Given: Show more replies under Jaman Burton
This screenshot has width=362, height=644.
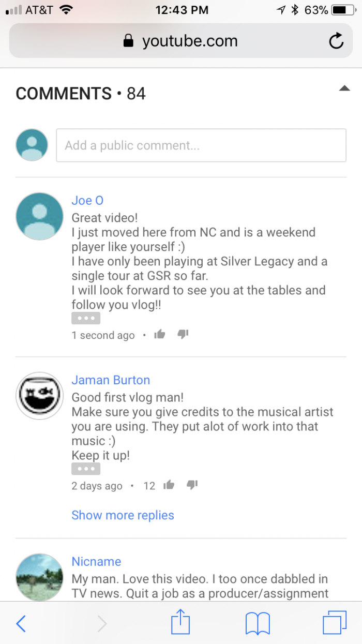Looking at the screenshot, I should pos(123,515).
